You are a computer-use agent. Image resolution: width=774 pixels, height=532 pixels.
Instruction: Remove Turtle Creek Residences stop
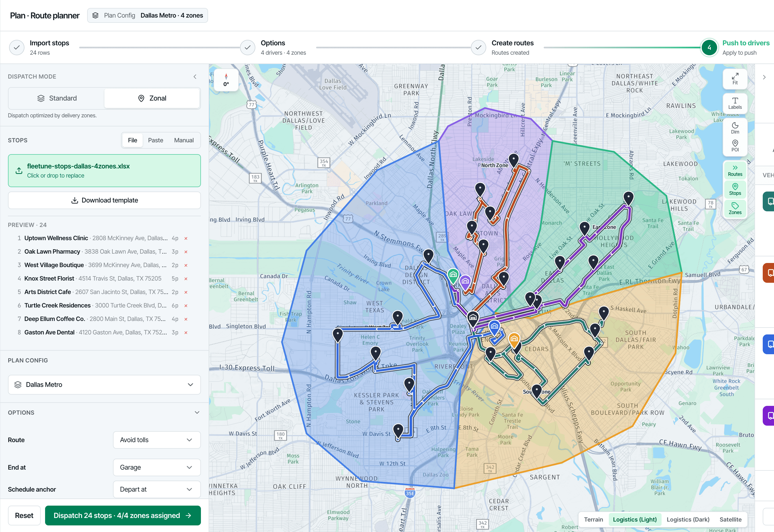[186, 306]
